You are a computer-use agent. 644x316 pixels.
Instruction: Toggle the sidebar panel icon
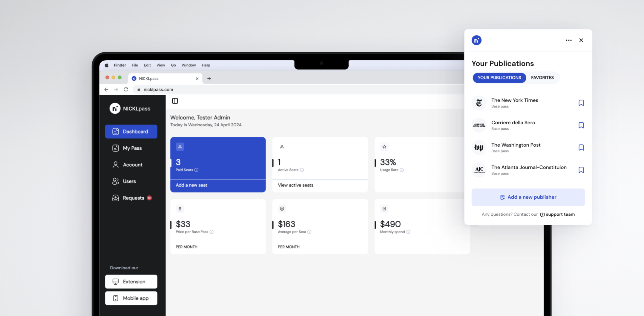(175, 101)
